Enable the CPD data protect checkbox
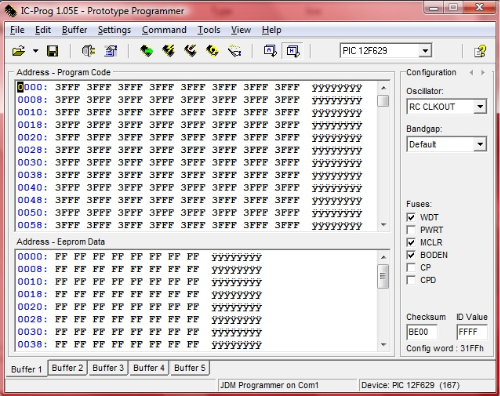 point(411,280)
